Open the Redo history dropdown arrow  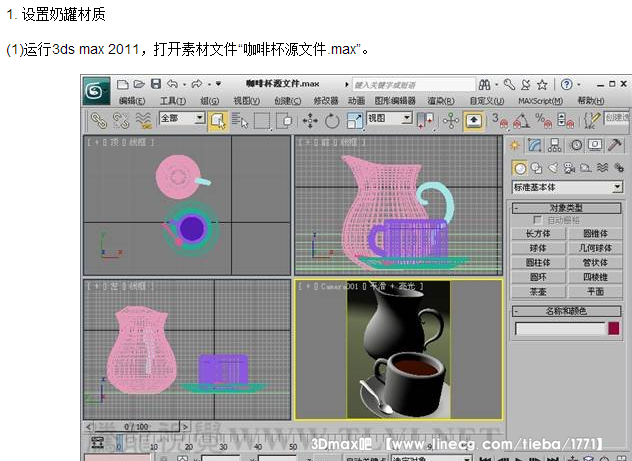(x=209, y=84)
